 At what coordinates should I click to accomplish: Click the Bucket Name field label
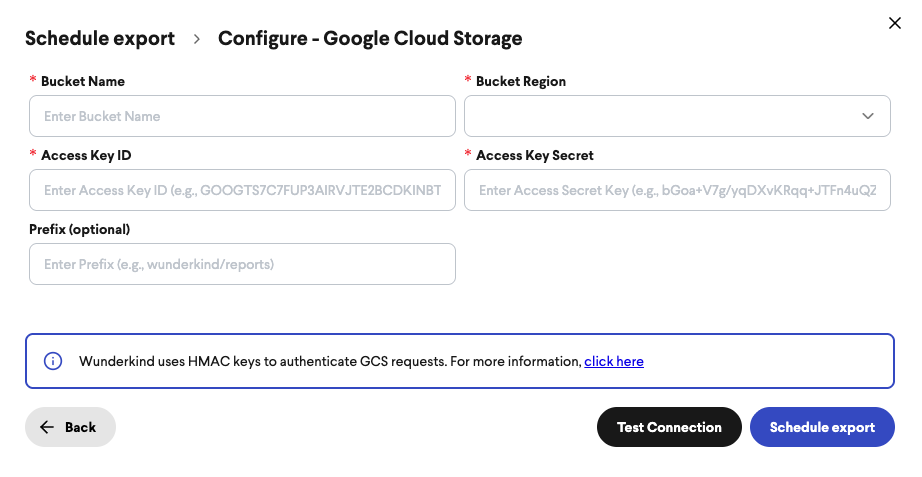point(83,81)
